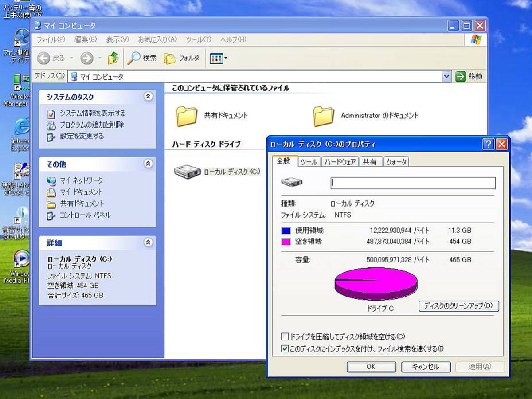
Task: Click the magenta 空き領域 color swatch
Action: (286, 242)
